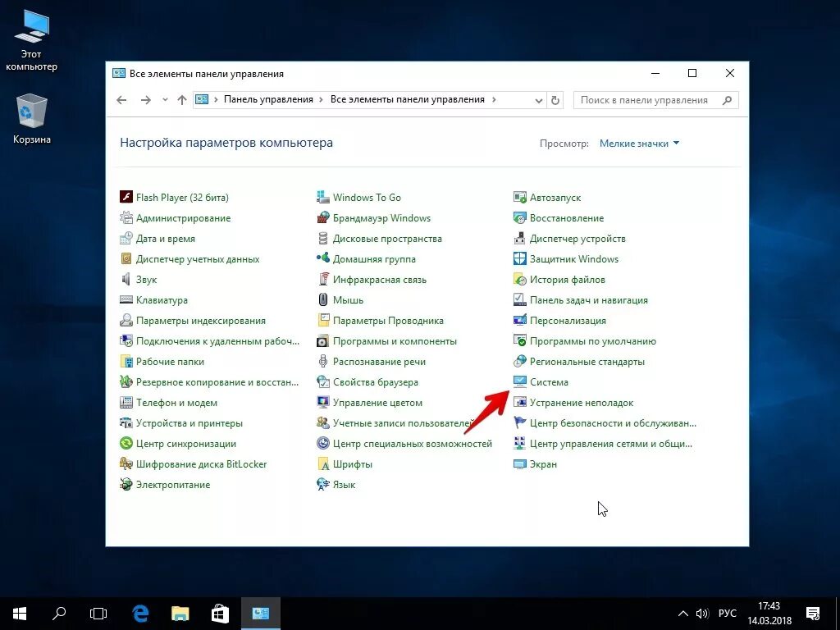The image size is (840, 630).
Task: Click the Control Panel taskbar button
Action: [x=260, y=614]
